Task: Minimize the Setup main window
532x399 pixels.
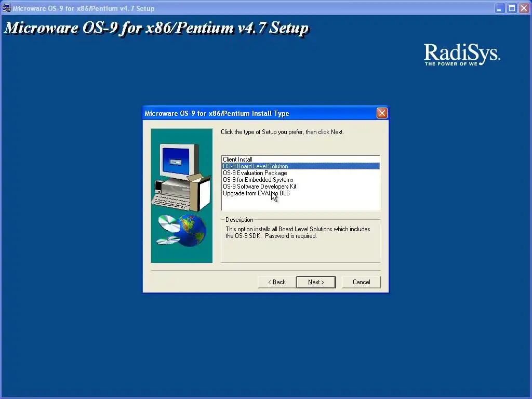Action: tap(499, 8)
